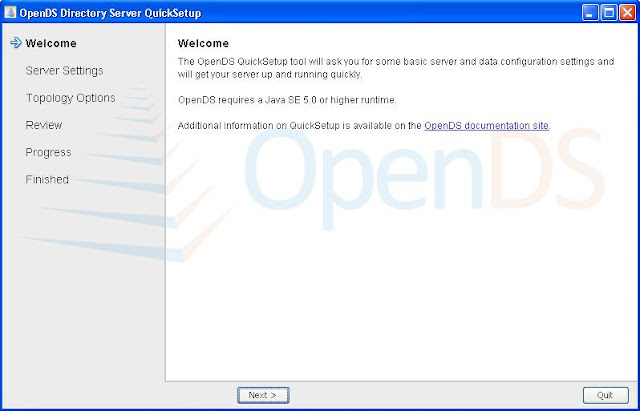The width and height of the screenshot is (640, 411).
Task: Select the Welcome step in sidebar
Action: pyautogui.click(x=51, y=43)
